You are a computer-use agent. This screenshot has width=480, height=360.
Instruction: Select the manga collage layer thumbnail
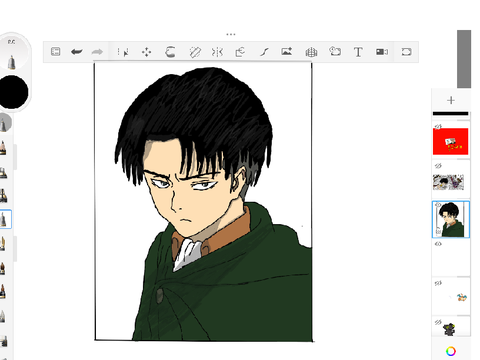[448, 182]
